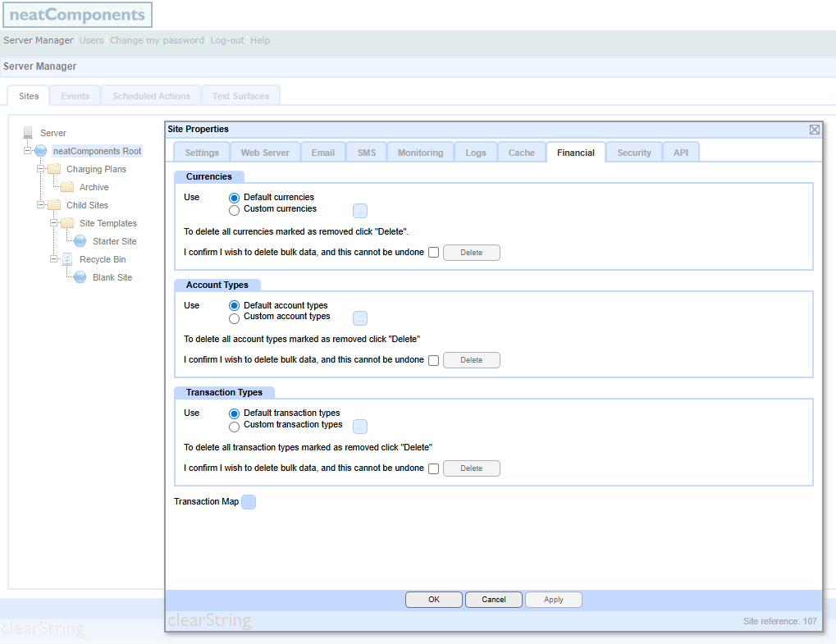Switch to the Security tab
Viewport: 836px width, 644px height.
(634, 153)
